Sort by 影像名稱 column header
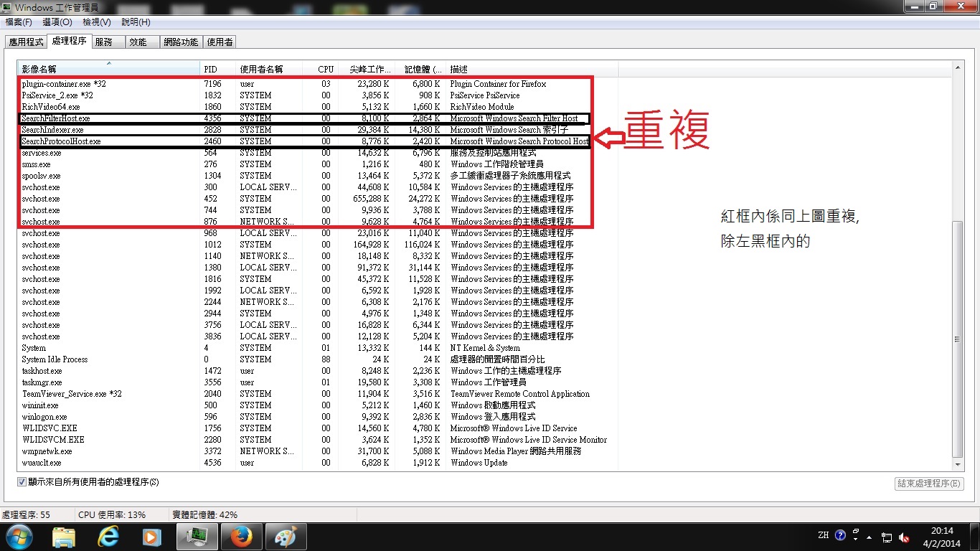The width and height of the screenshot is (980, 551). [x=108, y=70]
